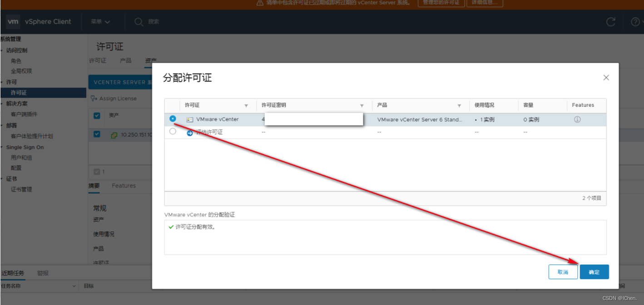Click the vSphere Client vm logo
Viewport: 644px width, 305px height.
click(x=13, y=21)
